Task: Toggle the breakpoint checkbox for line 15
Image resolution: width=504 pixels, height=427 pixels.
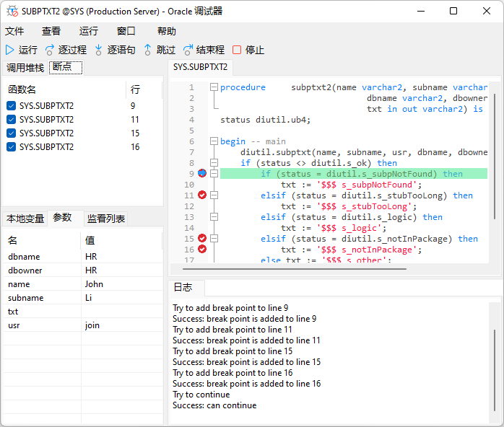Action: [11, 133]
